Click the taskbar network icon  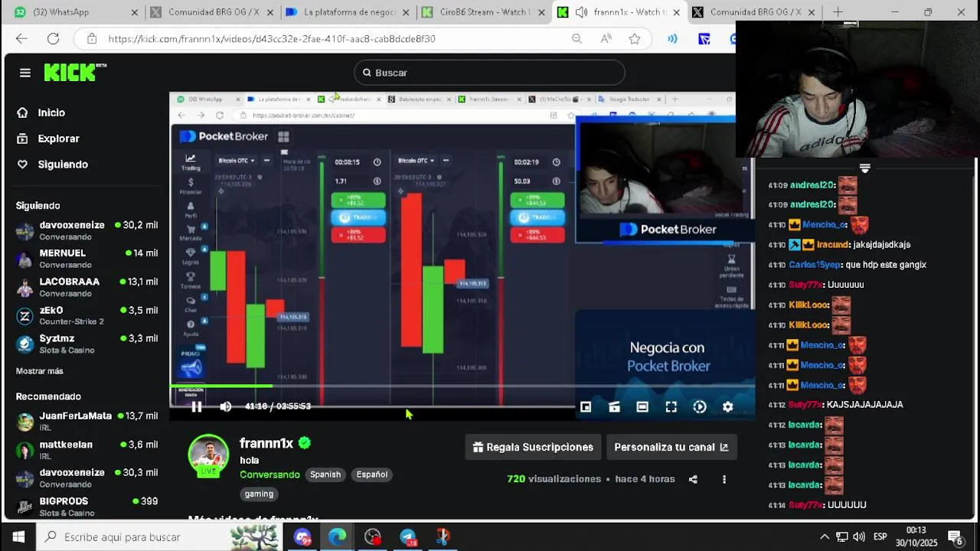click(x=841, y=536)
